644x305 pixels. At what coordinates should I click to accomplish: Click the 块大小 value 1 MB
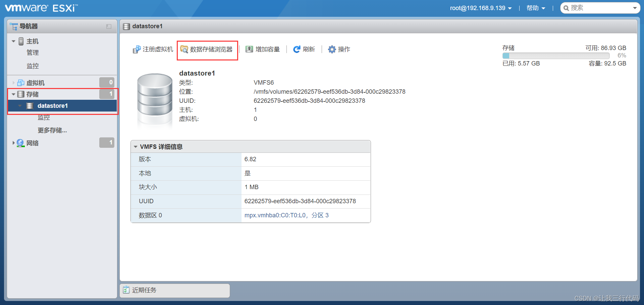(x=252, y=187)
